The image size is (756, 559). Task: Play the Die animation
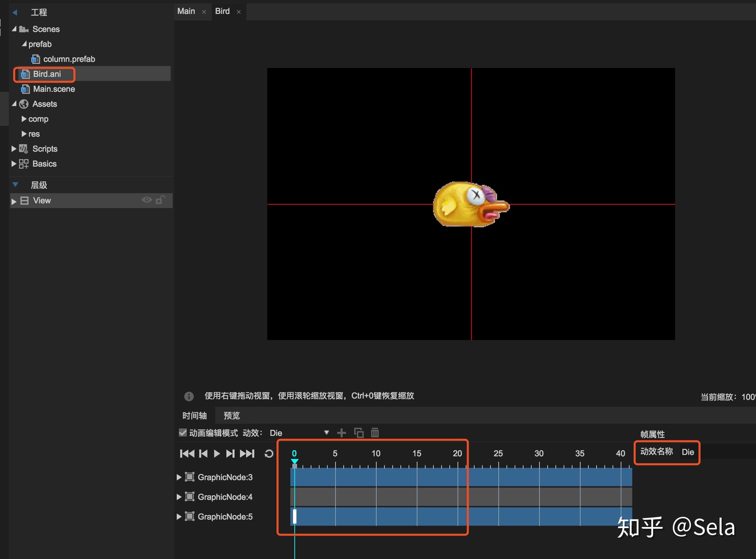click(x=217, y=454)
